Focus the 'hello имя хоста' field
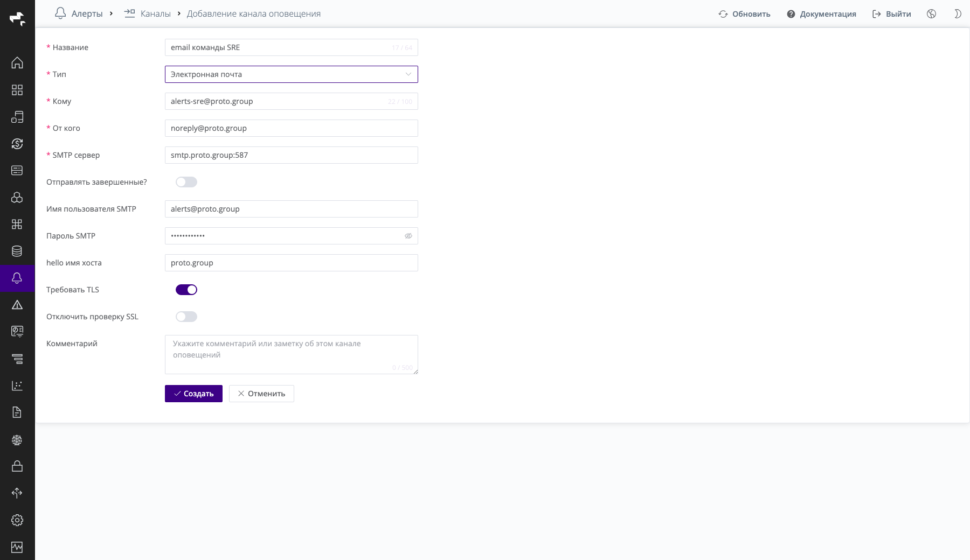970x560 pixels. pos(292,263)
